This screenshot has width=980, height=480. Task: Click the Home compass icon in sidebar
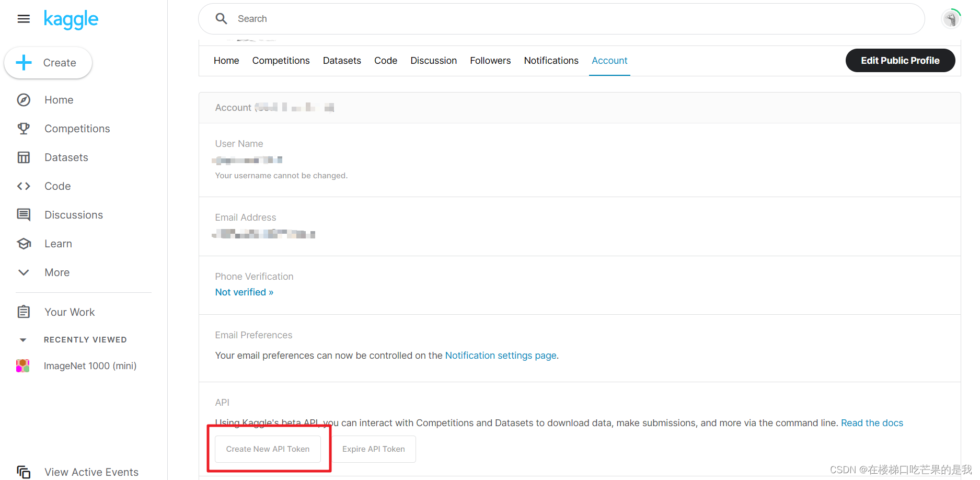click(24, 100)
